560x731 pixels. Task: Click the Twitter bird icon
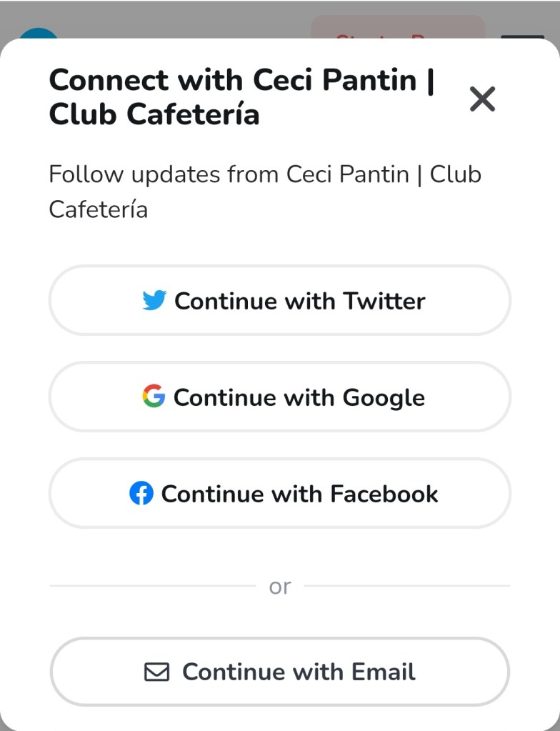(154, 300)
